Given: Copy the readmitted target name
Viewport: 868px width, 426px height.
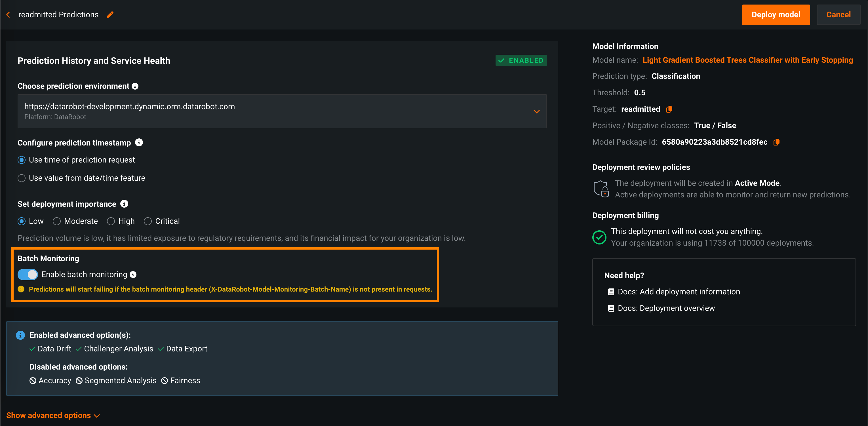Looking at the screenshot, I should pyautogui.click(x=669, y=109).
